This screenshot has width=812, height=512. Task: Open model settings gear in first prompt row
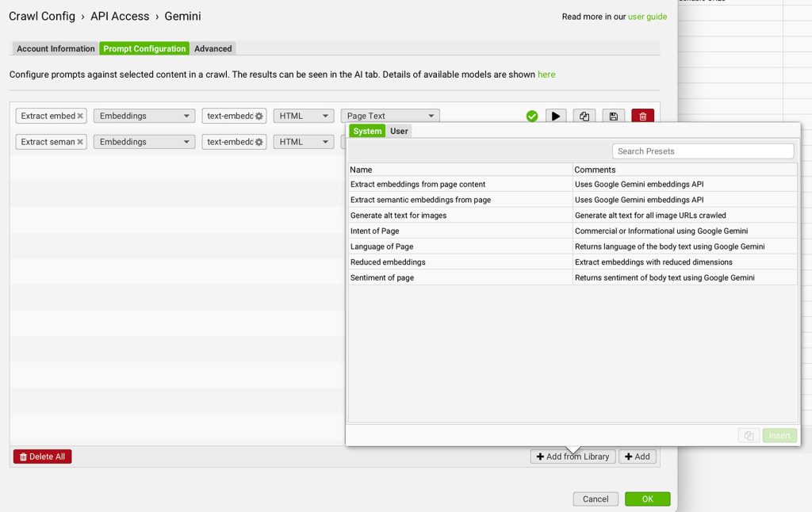click(x=259, y=116)
